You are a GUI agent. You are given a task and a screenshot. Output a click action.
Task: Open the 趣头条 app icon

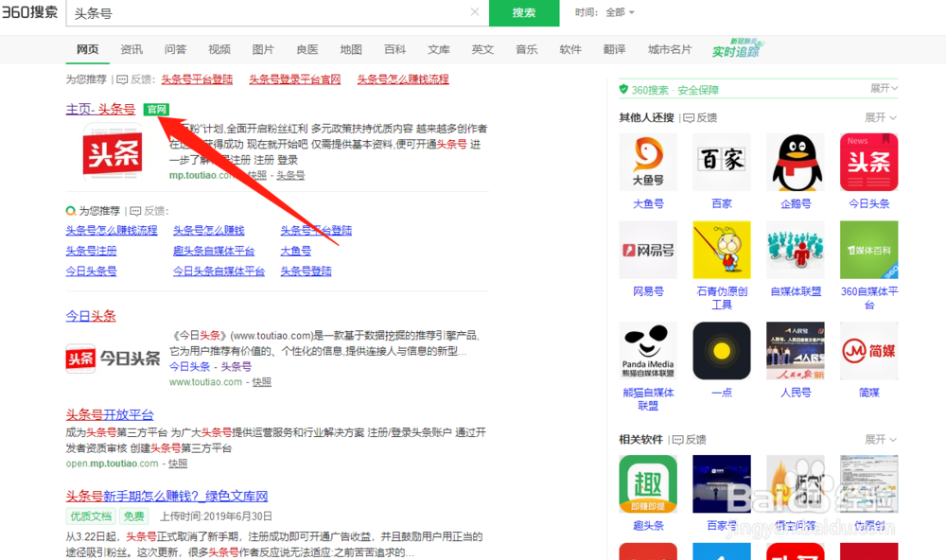click(x=647, y=485)
